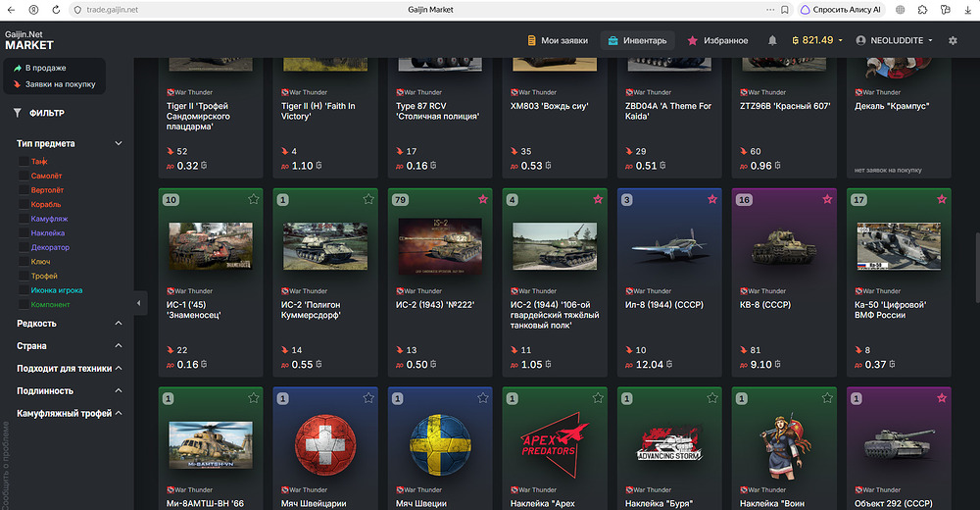This screenshot has width=980, height=510.
Task: Favorite the Apex Predators sticker star
Action: coord(598,397)
